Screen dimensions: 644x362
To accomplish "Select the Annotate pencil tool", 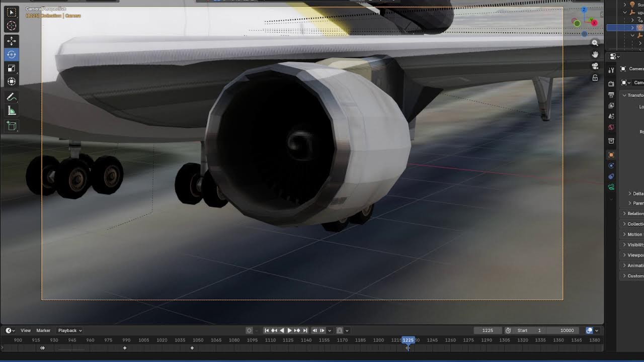I will 12,97.
